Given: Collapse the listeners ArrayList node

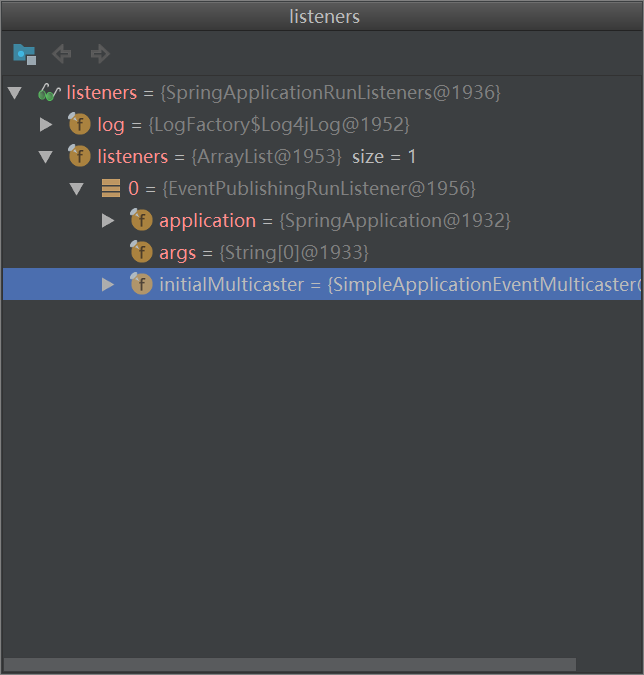Looking at the screenshot, I should point(46,157).
